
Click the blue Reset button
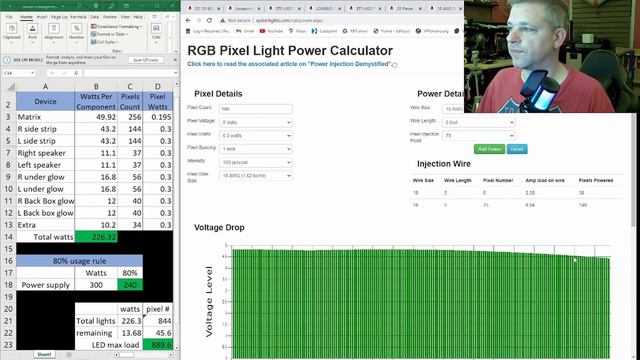517,149
